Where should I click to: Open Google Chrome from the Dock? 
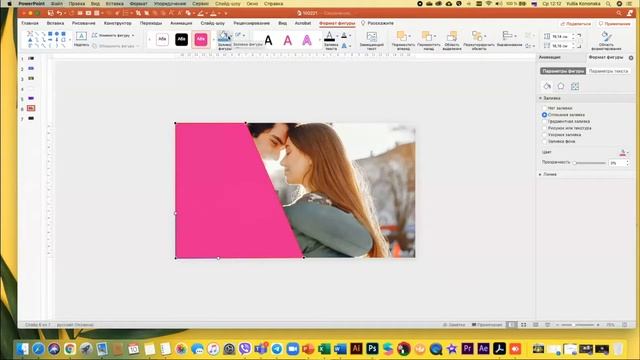coord(70,349)
